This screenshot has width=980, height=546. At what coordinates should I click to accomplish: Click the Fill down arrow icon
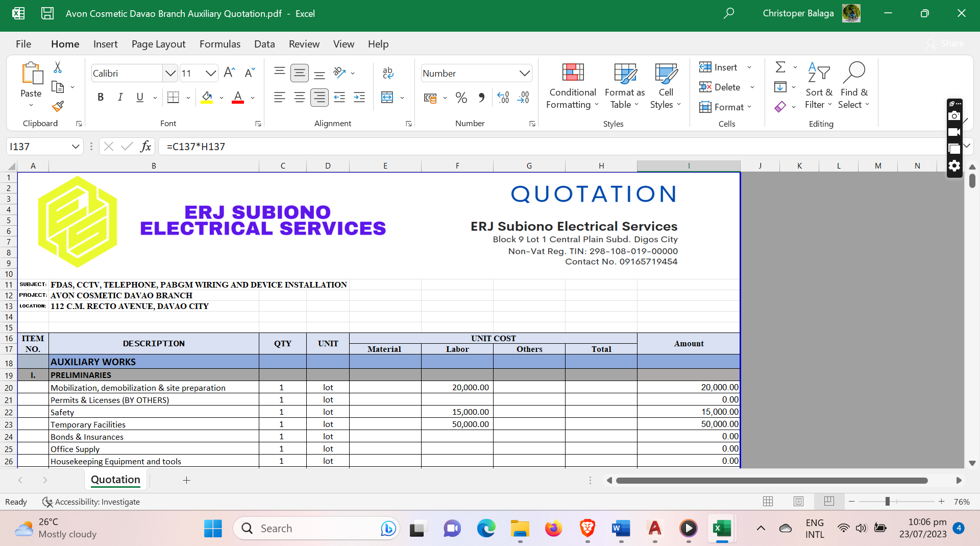(x=780, y=87)
